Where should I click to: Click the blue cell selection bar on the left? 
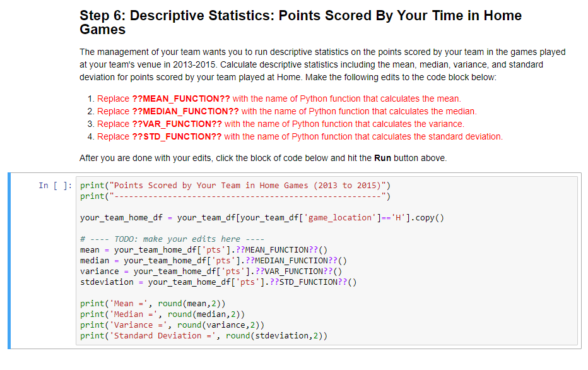[x=9, y=259]
